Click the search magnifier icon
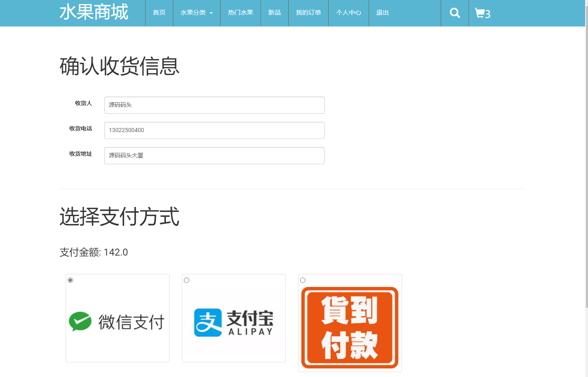588x377 pixels. [454, 13]
